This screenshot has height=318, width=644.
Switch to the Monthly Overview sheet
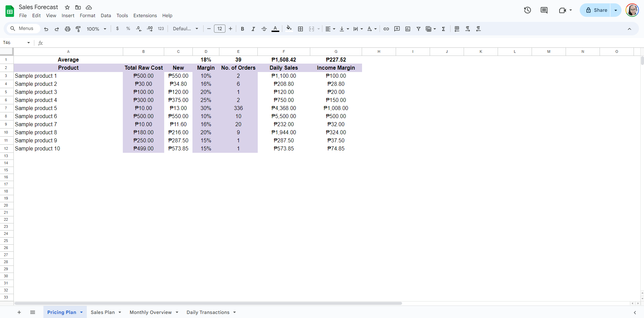pyautogui.click(x=150, y=312)
